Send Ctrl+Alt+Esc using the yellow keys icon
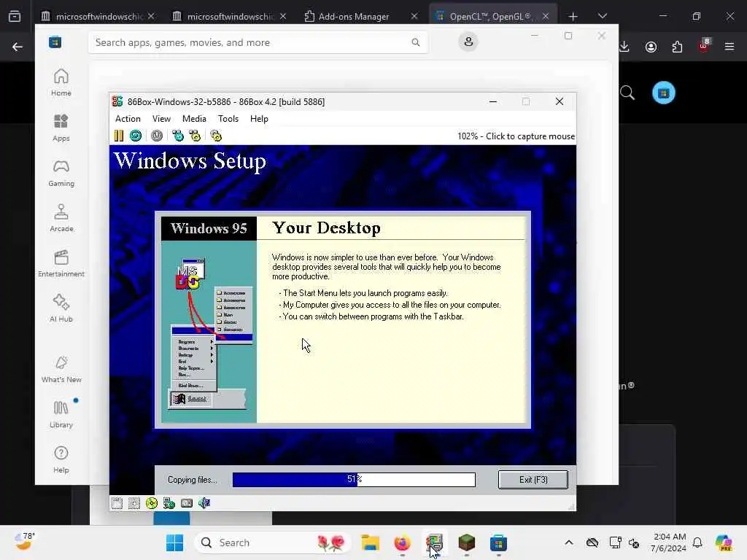This screenshot has height=560, width=747. pos(195,136)
